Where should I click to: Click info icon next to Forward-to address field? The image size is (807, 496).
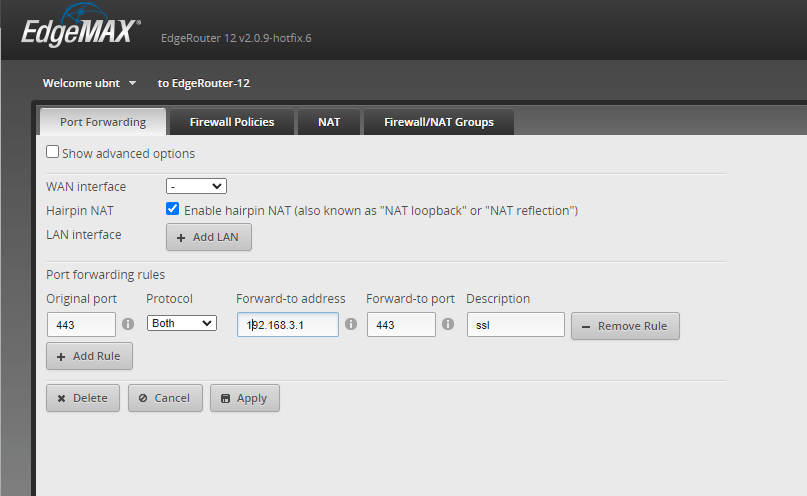click(351, 324)
